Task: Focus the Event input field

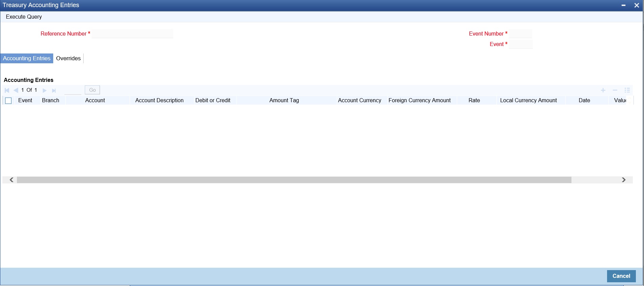Action: click(521, 44)
